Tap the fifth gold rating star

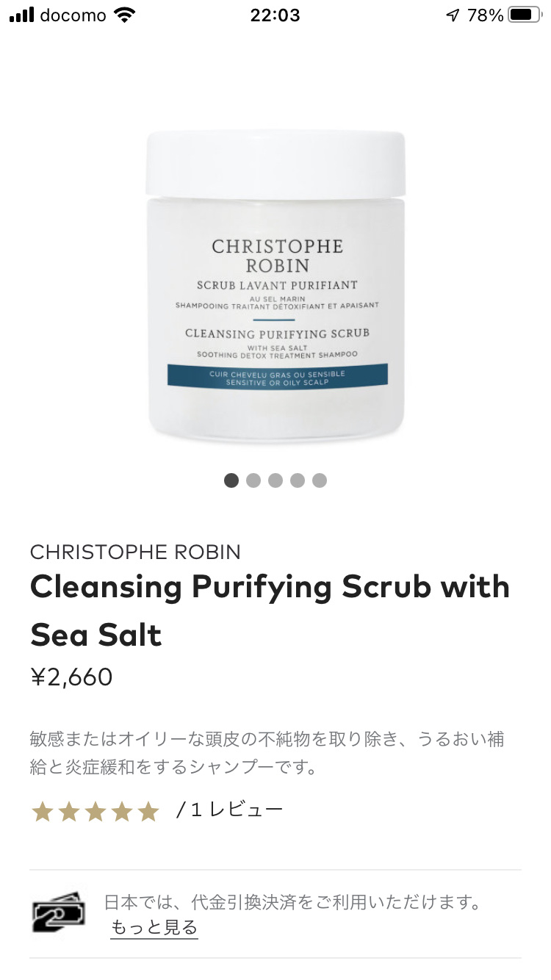pyautogui.click(x=148, y=811)
